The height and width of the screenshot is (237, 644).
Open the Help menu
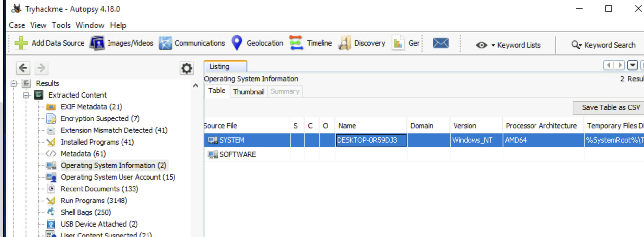(118, 25)
